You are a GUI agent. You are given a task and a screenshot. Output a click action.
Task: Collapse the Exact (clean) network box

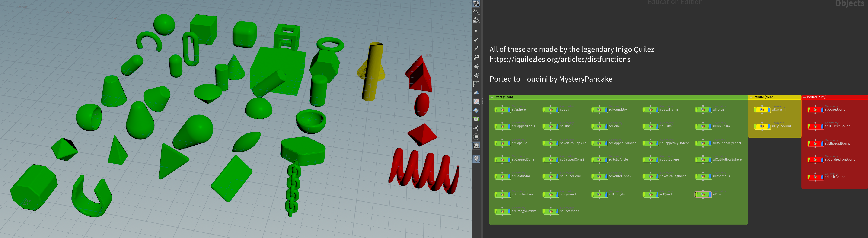(x=492, y=97)
